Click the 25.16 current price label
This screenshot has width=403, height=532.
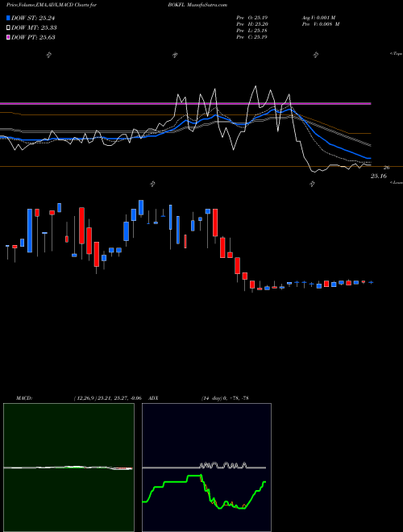378,176
